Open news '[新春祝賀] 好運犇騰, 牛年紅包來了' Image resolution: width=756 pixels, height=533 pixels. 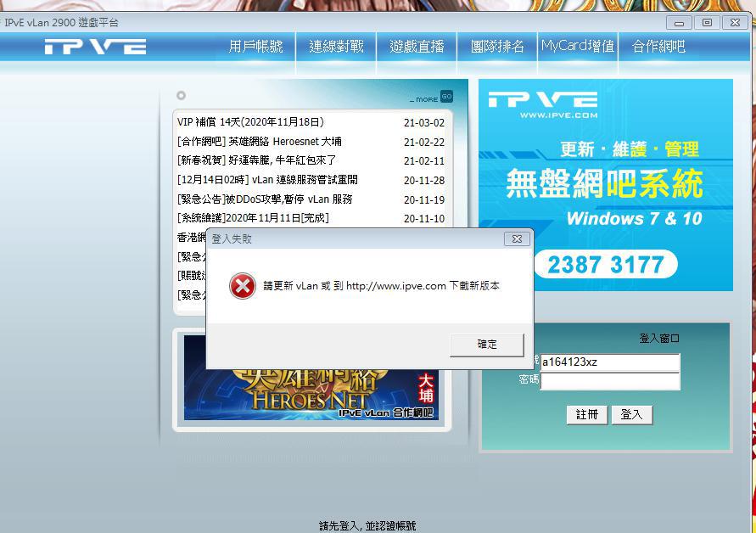[256, 160]
